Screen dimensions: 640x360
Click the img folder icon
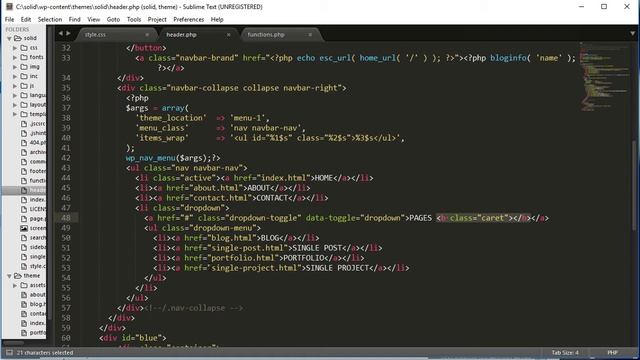(24, 67)
